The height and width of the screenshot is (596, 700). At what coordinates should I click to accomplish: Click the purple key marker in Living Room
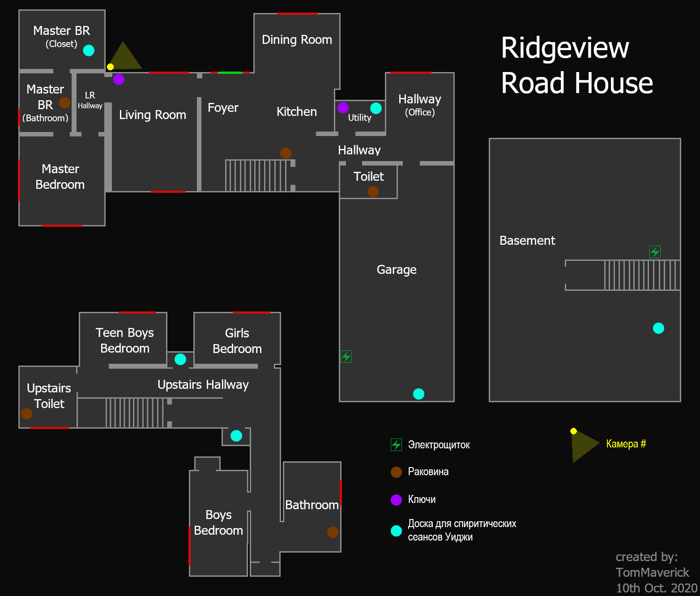click(119, 79)
